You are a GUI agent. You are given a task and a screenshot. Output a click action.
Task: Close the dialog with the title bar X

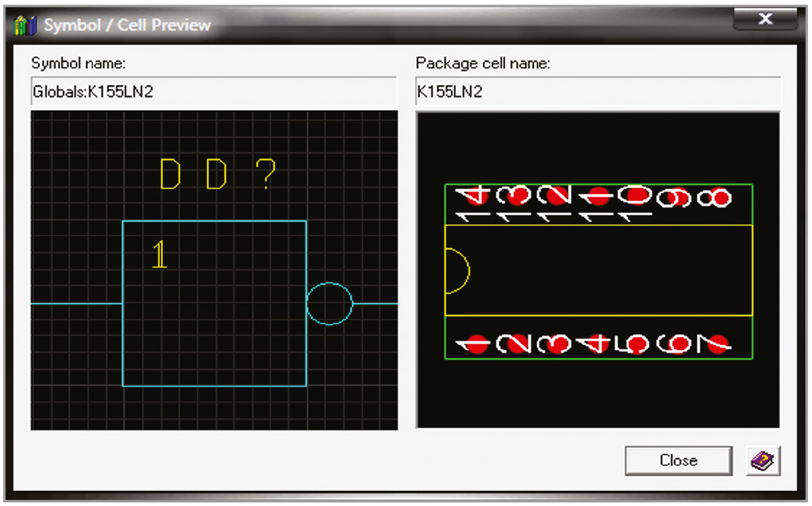(x=765, y=19)
